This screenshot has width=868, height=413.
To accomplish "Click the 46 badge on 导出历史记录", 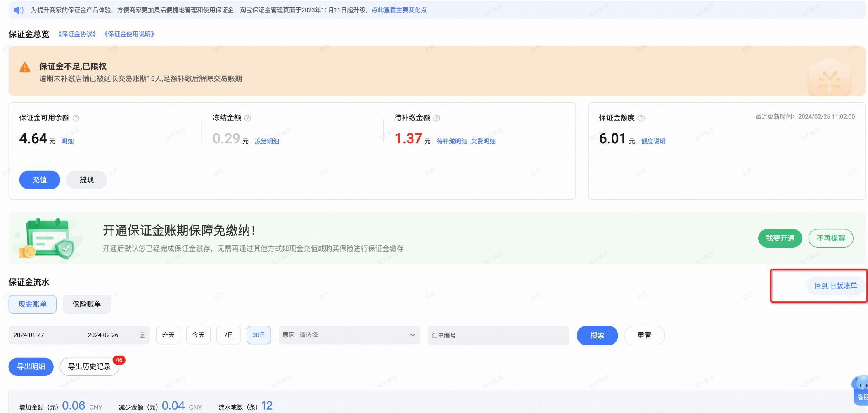I will coord(119,360).
